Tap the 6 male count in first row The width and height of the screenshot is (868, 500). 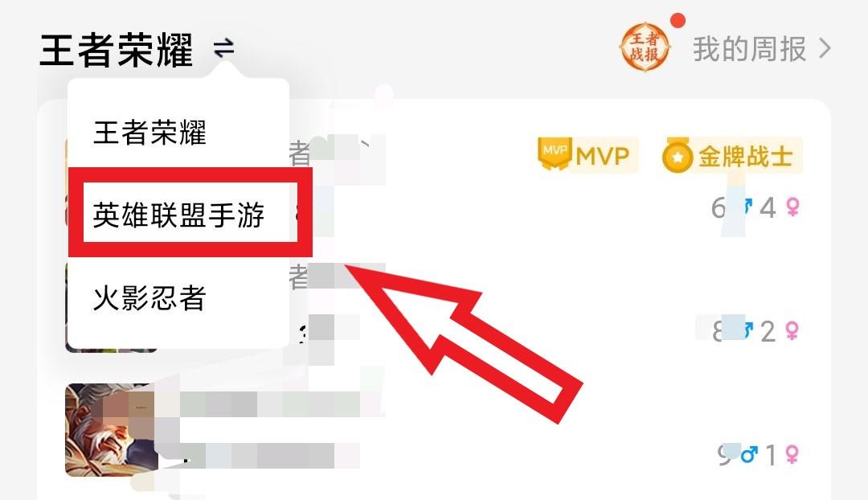point(718,207)
